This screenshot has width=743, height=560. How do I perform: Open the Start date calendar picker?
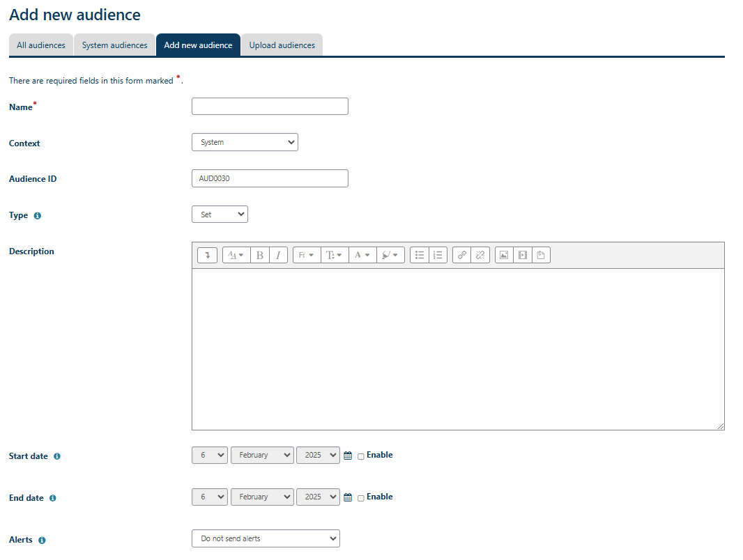[x=348, y=455]
